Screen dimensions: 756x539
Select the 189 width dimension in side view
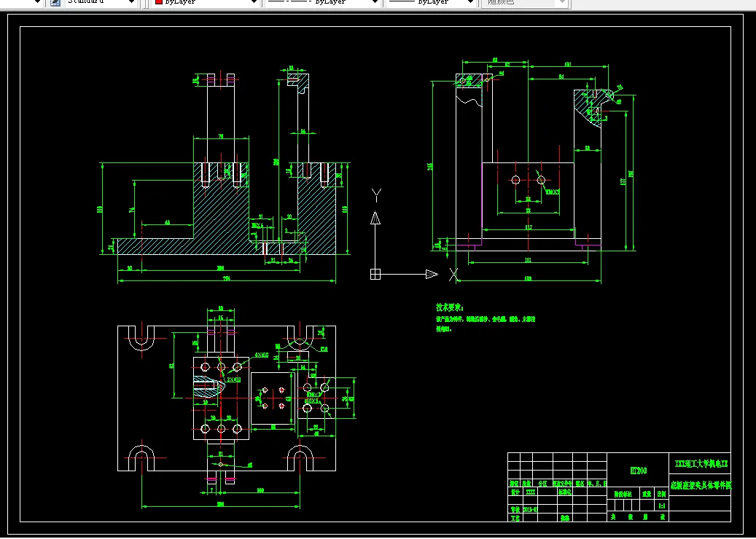(x=528, y=278)
